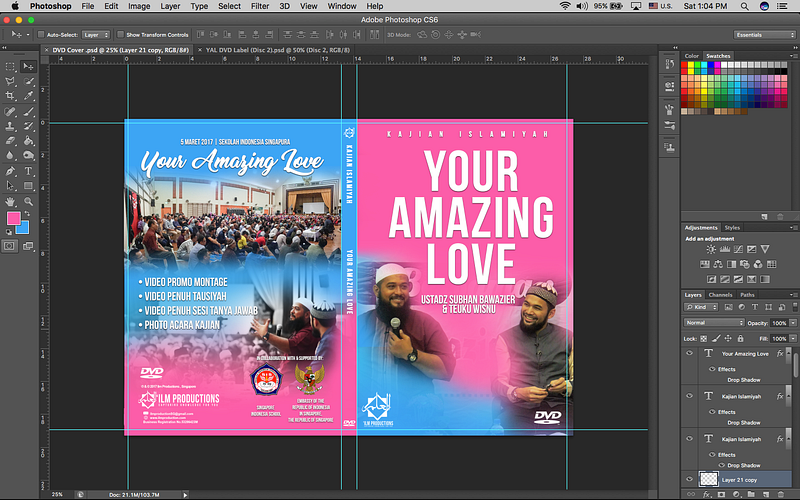Select the Paint Bucket tool
The height and width of the screenshot is (500, 800).
coord(29,141)
